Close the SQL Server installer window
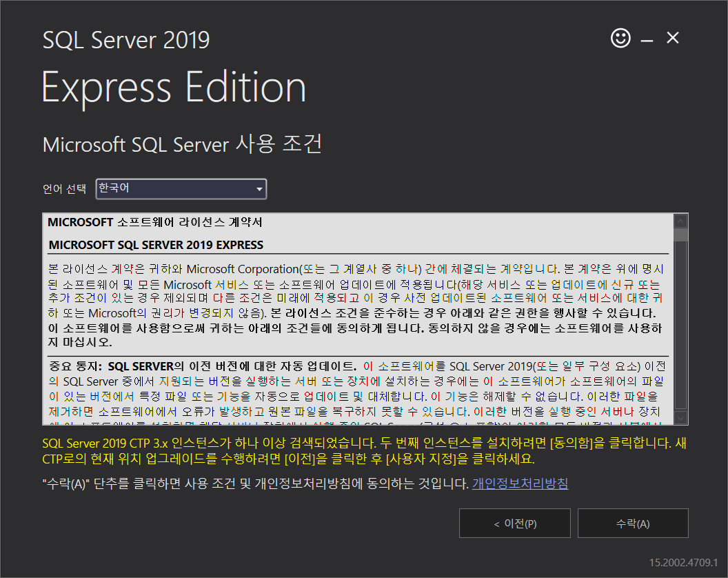The height and width of the screenshot is (578, 728). coord(672,38)
